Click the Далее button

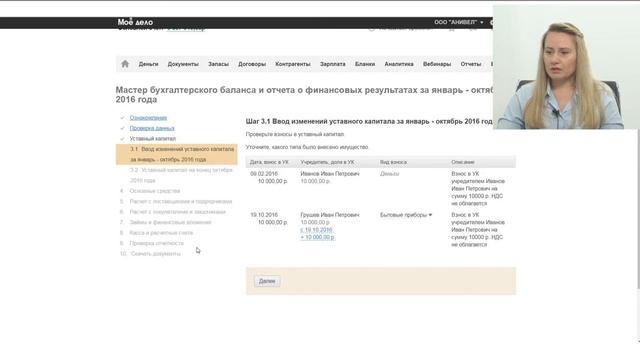[267, 281]
